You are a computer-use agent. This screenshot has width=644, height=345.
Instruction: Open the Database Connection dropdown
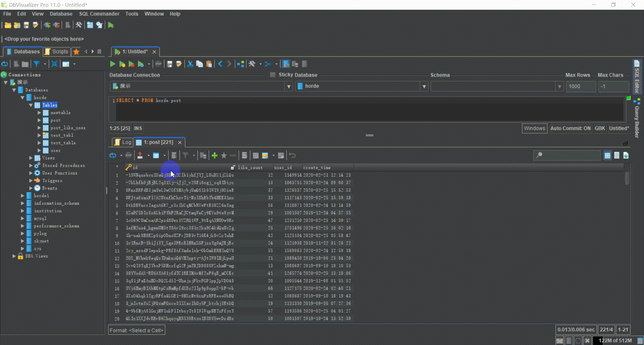coord(288,86)
